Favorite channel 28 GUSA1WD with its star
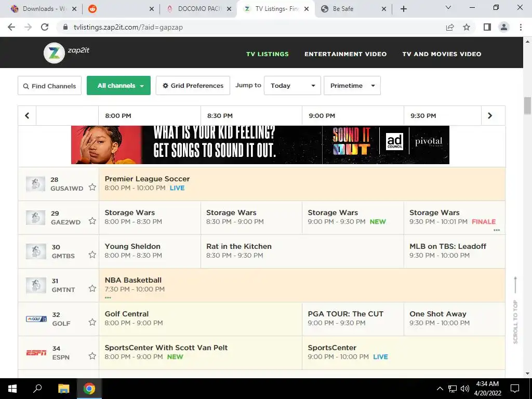This screenshot has height=399, width=532. click(92, 187)
